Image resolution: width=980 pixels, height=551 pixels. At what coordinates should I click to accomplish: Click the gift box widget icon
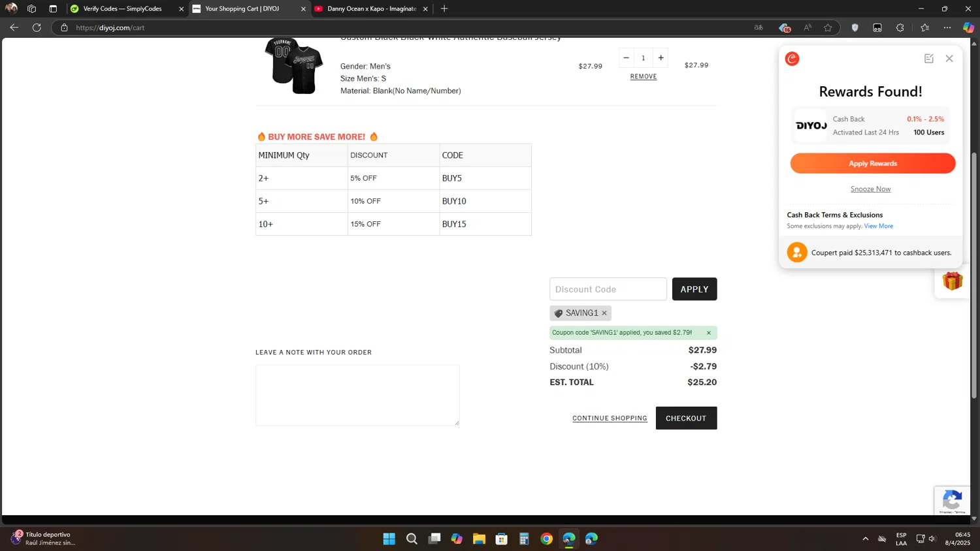click(x=953, y=281)
